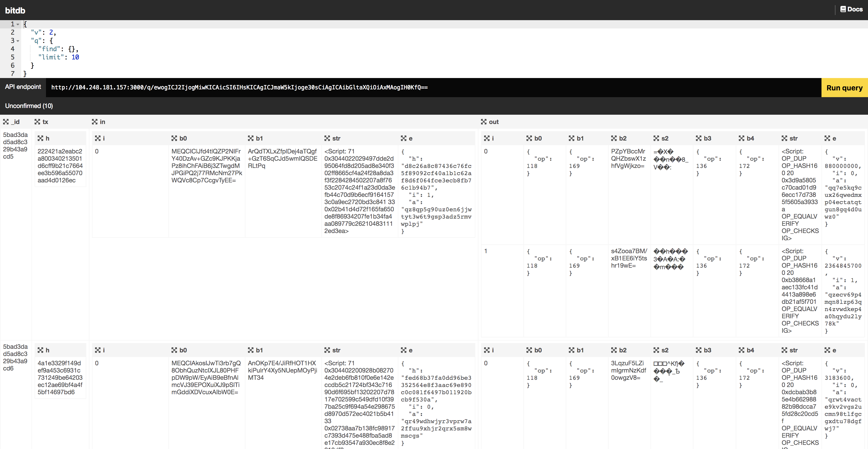Collapse the fold arrow on line 3
The width and height of the screenshot is (868, 449).
pos(18,41)
